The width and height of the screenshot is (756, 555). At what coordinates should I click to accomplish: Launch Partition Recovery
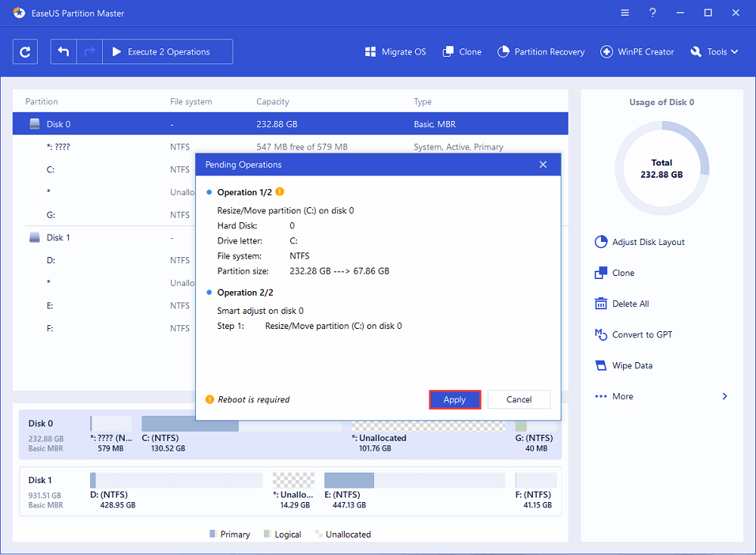point(541,52)
